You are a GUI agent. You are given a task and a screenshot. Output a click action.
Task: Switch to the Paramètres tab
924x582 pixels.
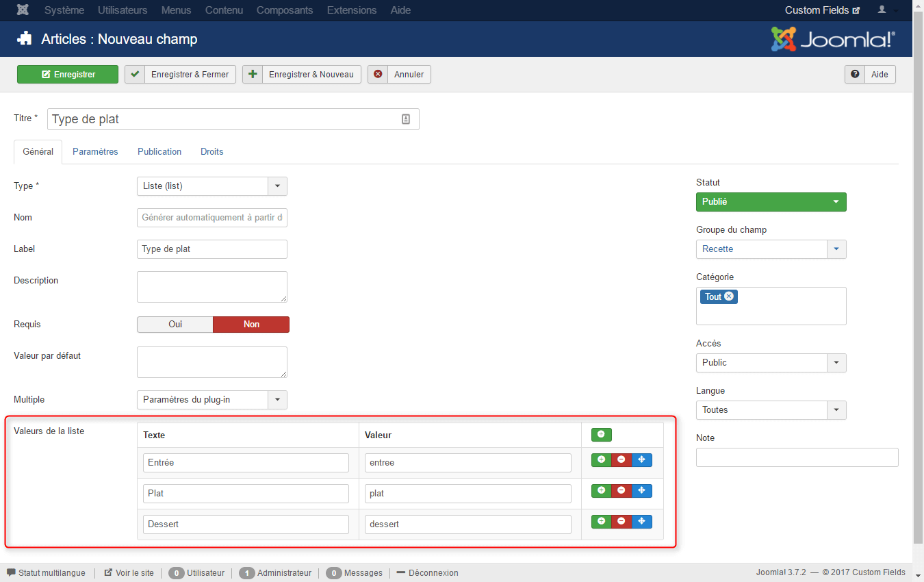click(95, 152)
